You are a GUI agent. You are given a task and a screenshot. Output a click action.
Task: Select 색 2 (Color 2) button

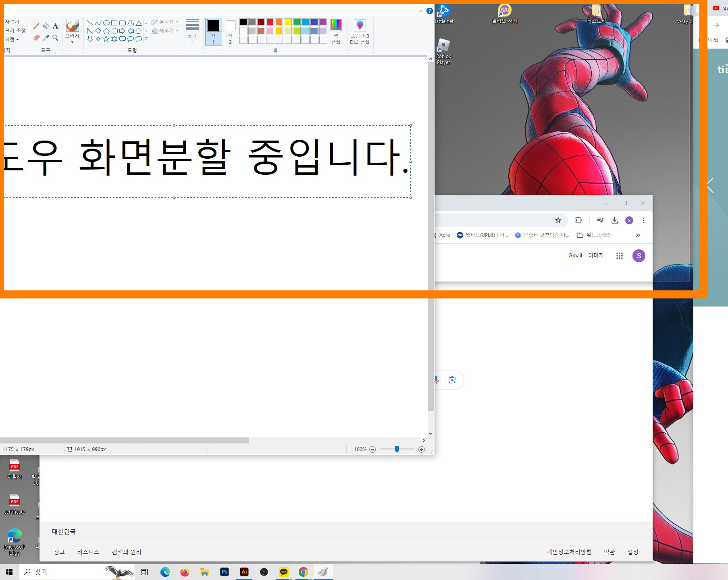pos(231,32)
